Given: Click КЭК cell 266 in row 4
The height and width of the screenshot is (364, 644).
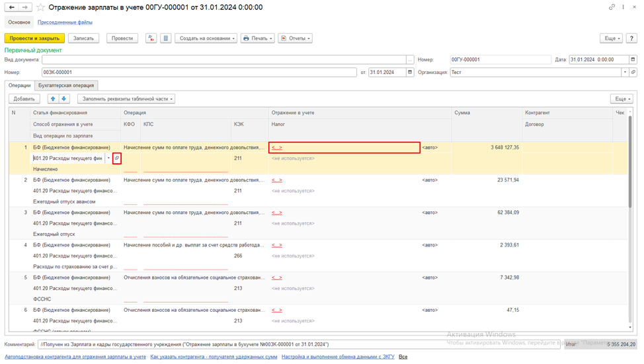Looking at the screenshot, I should [249, 256].
